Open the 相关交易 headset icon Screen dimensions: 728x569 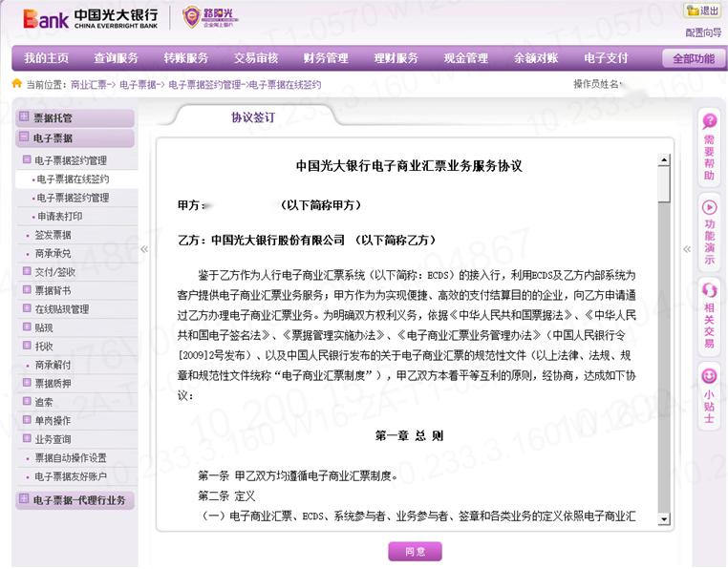709,290
